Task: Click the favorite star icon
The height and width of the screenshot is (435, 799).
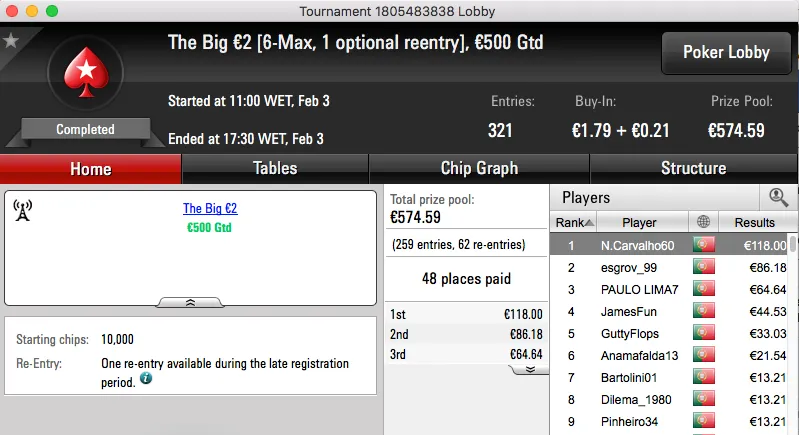Action: 11,41
